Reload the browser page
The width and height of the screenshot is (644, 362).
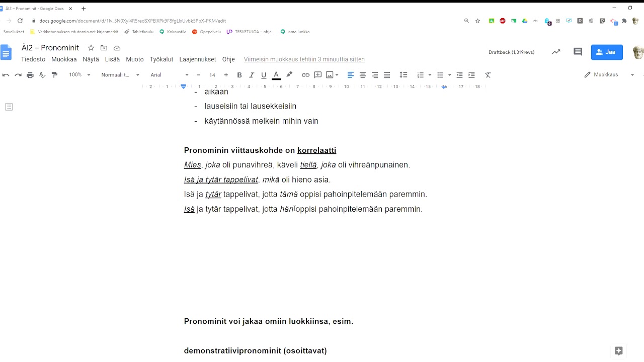[x=20, y=21]
